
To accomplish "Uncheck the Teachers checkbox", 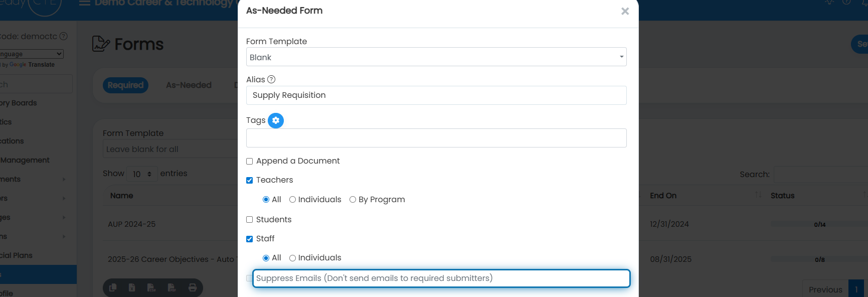I will (x=249, y=180).
